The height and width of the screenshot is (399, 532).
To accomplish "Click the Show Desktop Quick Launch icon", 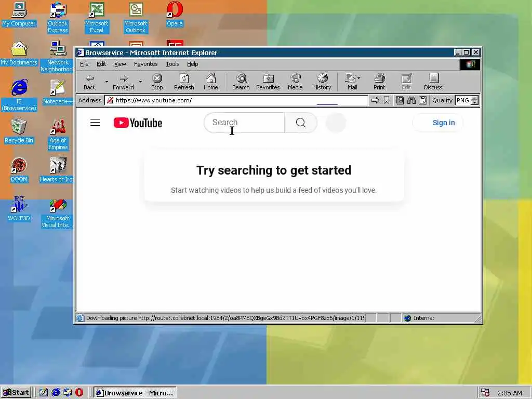I will coord(44,393).
